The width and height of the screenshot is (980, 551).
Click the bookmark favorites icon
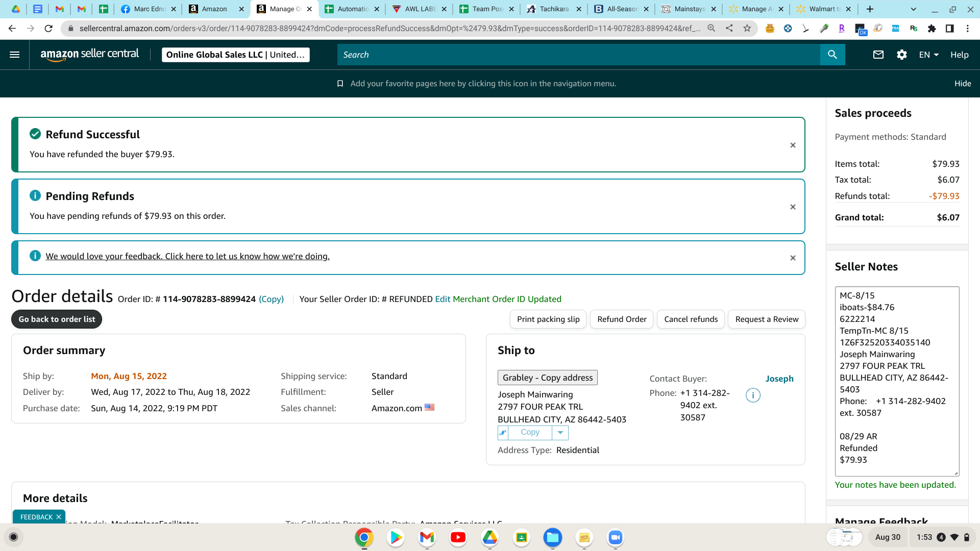pos(340,84)
